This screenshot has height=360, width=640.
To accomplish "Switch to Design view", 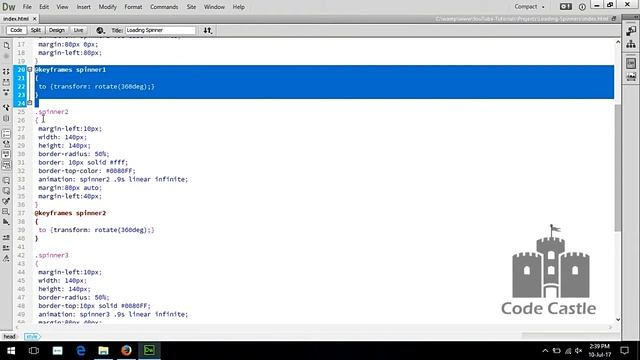I will click(57, 30).
